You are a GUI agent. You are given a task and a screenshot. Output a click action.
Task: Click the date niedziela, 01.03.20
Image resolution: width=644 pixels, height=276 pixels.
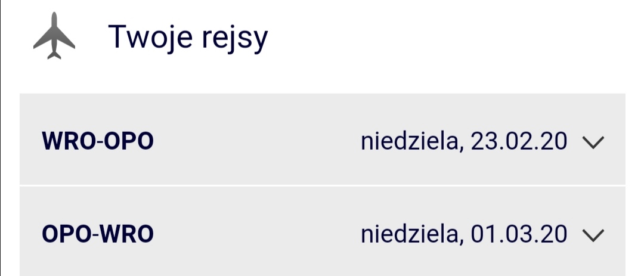tap(464, 234)
